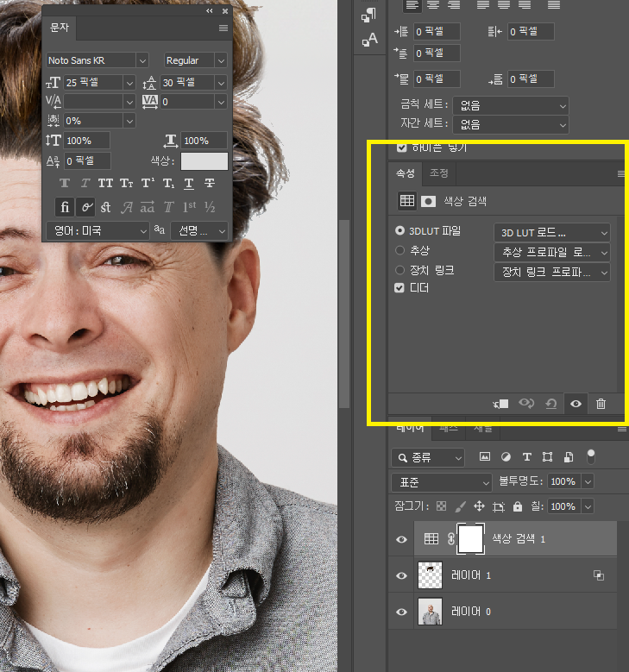The height and width of the screenshot is (672, 629).
Task: Toggle ordinals (1st) OpenType button
Action: tap(189, 207)
